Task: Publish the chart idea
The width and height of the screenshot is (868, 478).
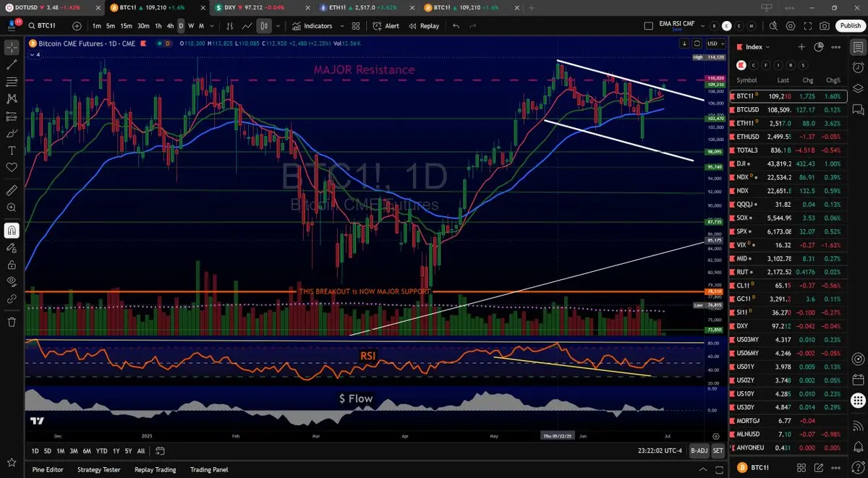Action: click(850, 26)
